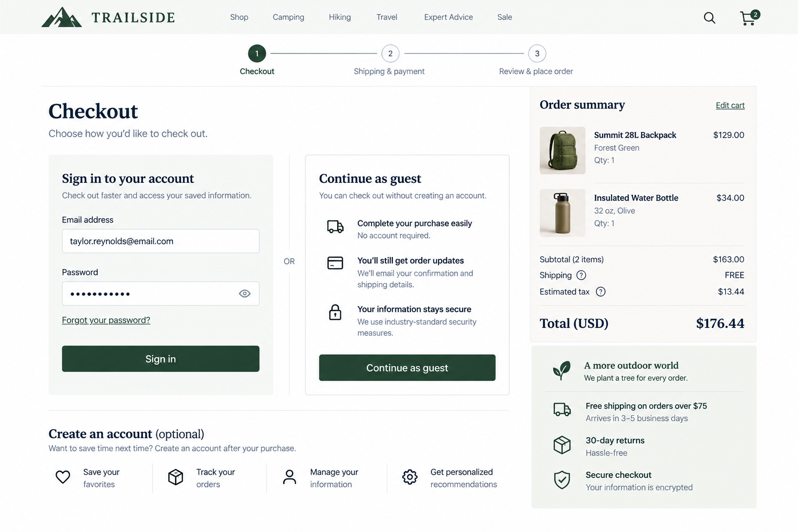Open the shopping cart icon
Screen dimensions: 798x532
tap(749, 18)
